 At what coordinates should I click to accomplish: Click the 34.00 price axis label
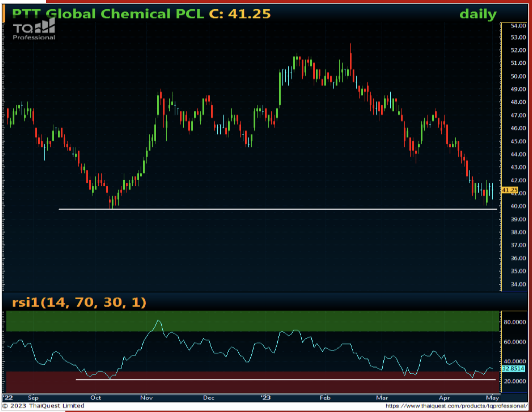click(518, 284)
